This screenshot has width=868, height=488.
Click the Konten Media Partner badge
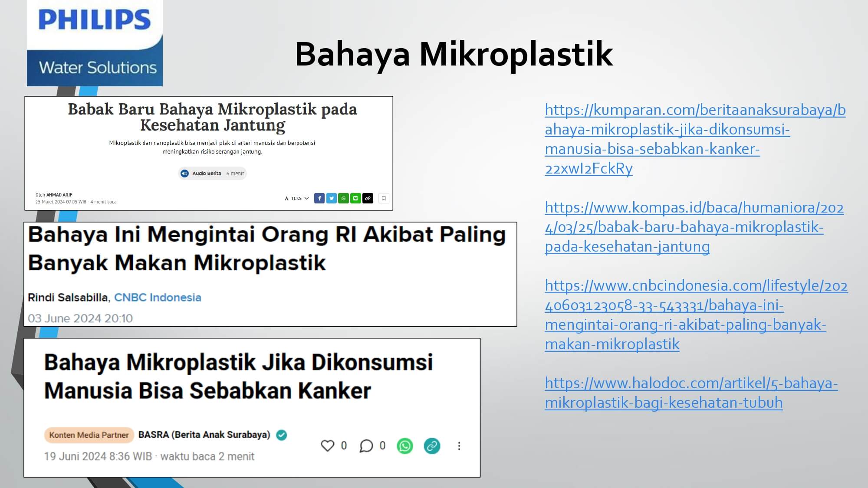[x=89, y=435]
